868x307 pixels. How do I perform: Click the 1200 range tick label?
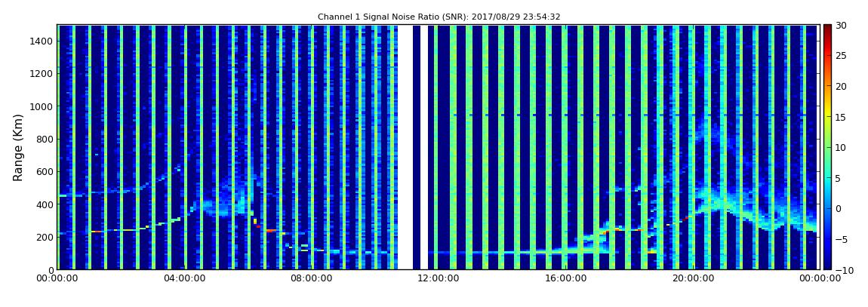click(x=42, y=74)
